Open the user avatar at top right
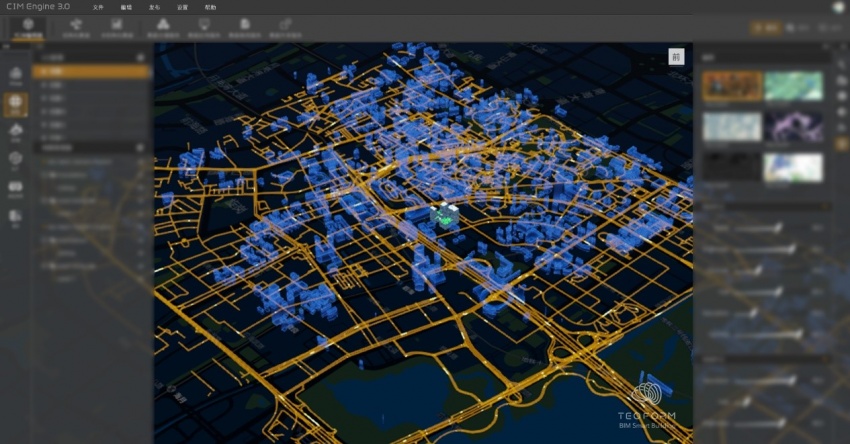The height and width of the screenshot is (444, 850). 839,7
